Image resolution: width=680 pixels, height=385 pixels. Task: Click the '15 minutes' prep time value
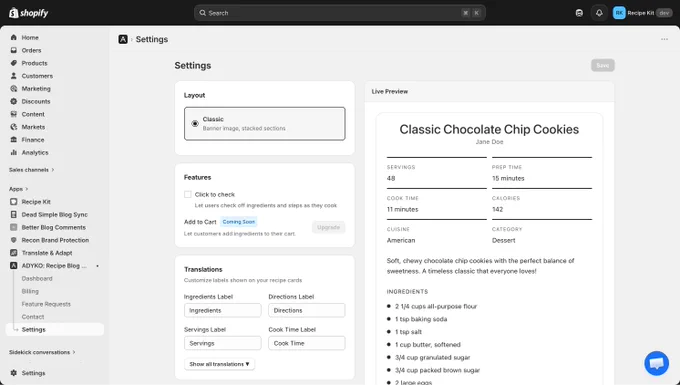point(508,179)
